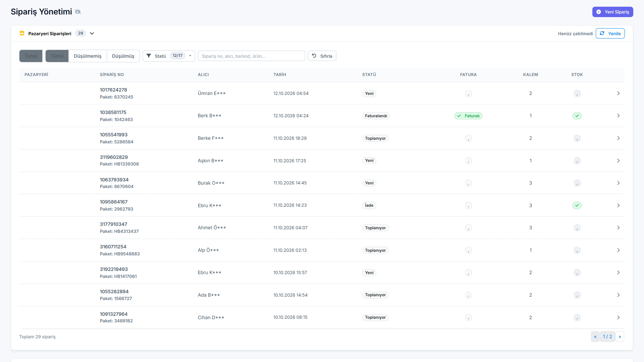Open order 1091327964 row chevron
The width and height of the screenshot is (644, 362).
click(x=618, y=318)
